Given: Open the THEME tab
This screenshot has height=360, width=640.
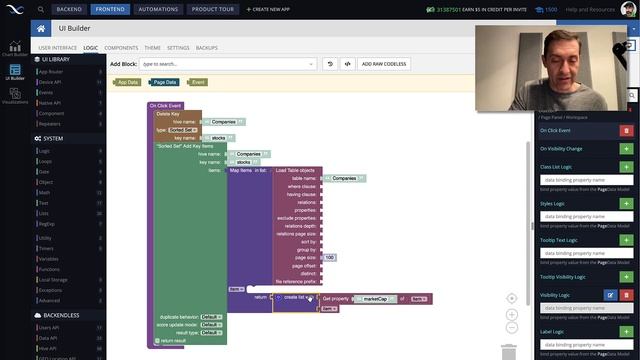Looking at the screenshot, I should coord(152,48).
